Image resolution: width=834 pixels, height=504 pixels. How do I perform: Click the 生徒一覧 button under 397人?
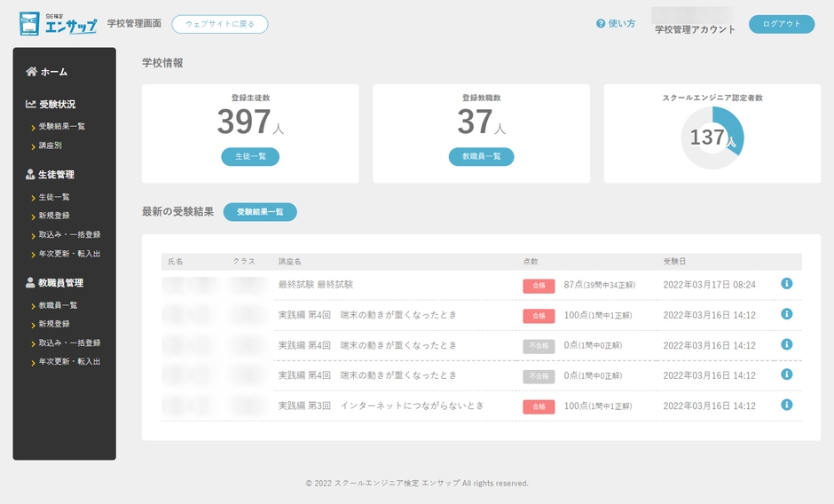click(x=250, y=157)
